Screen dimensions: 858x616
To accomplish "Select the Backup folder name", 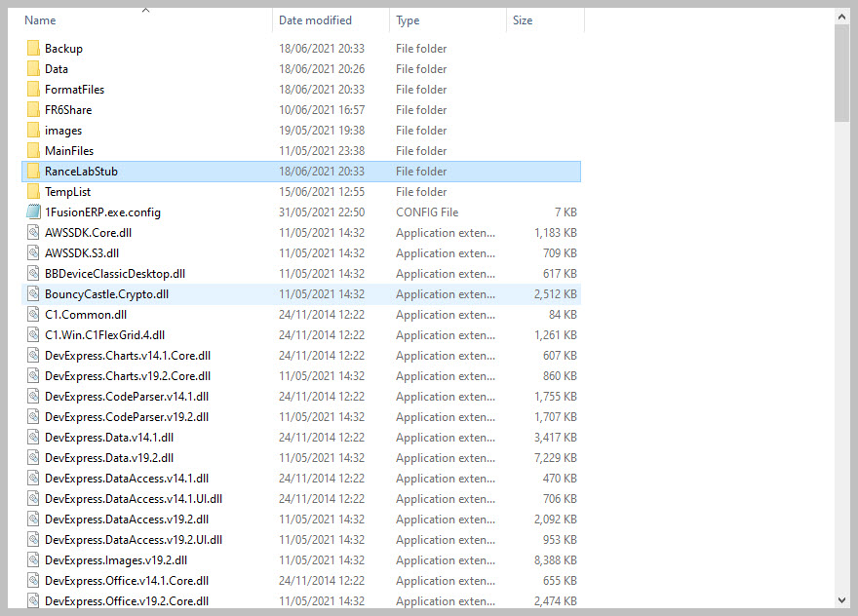I will [63, 48].
